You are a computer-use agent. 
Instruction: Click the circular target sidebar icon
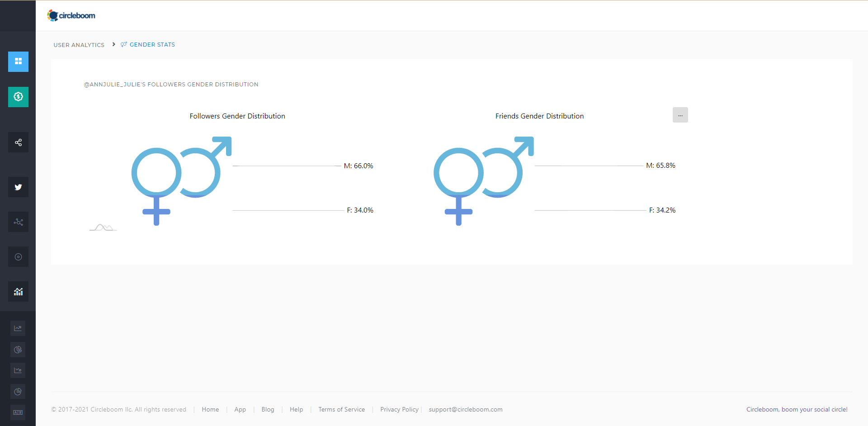click(18, 256)
